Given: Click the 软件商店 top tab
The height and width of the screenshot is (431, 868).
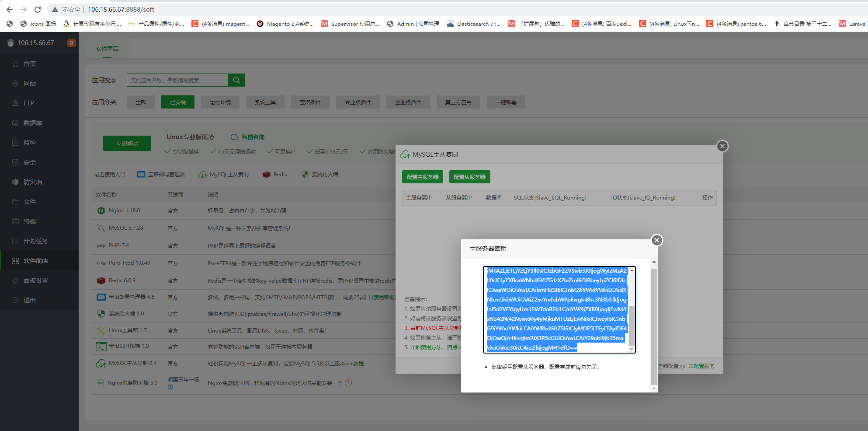Looking at the screenshot, I should pyautogui.click(x=107, y=49).
